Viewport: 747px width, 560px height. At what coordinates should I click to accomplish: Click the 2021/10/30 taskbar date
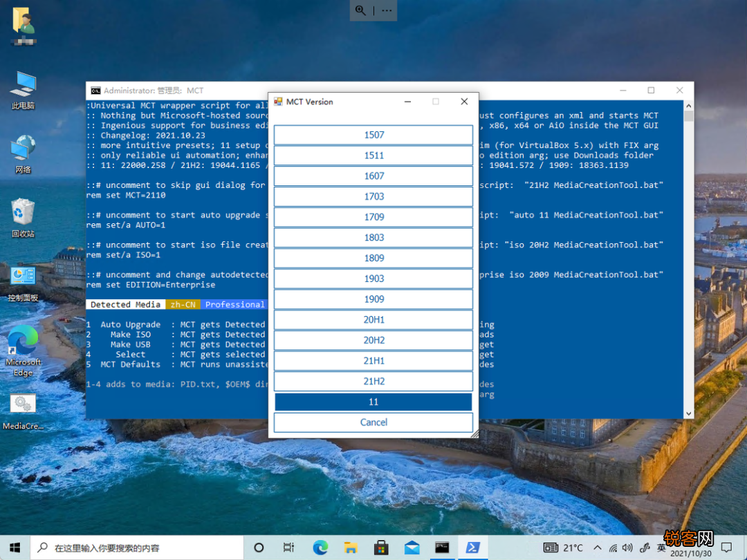691,554
